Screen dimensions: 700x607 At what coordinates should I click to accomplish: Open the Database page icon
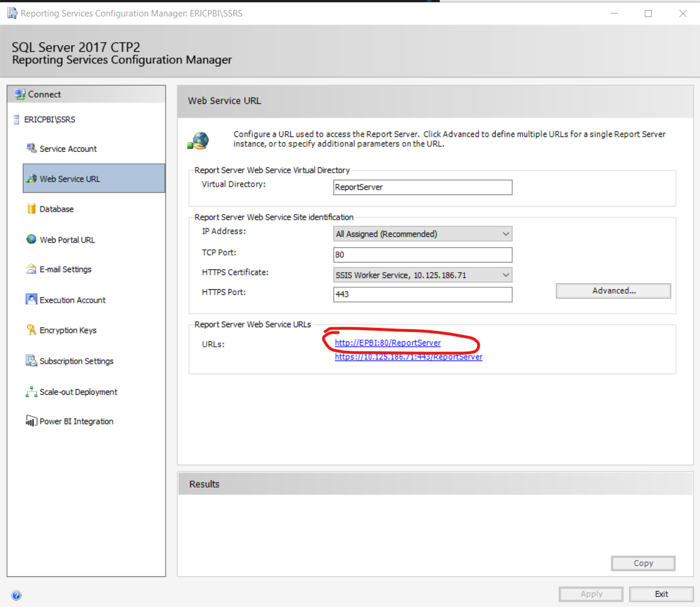(31, 209)
